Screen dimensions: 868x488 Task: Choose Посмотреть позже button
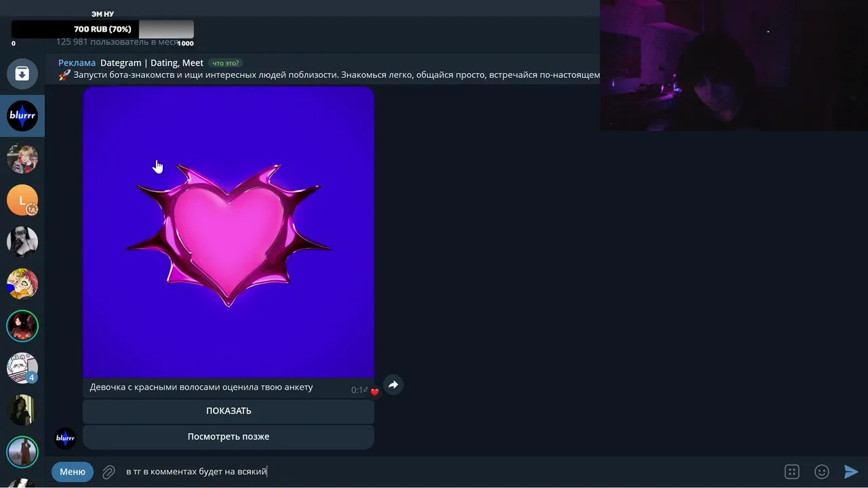pyautogui.click(x=229, y=436)
